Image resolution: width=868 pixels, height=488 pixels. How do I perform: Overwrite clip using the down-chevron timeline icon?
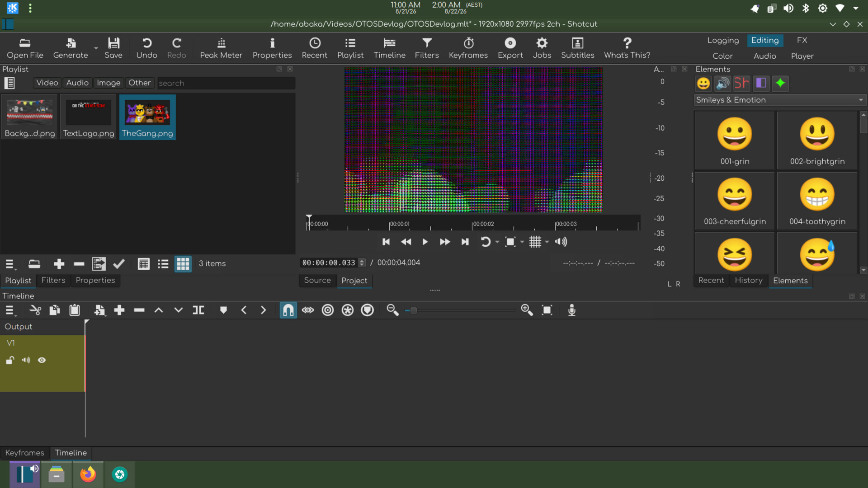click(x=179, y=310)
